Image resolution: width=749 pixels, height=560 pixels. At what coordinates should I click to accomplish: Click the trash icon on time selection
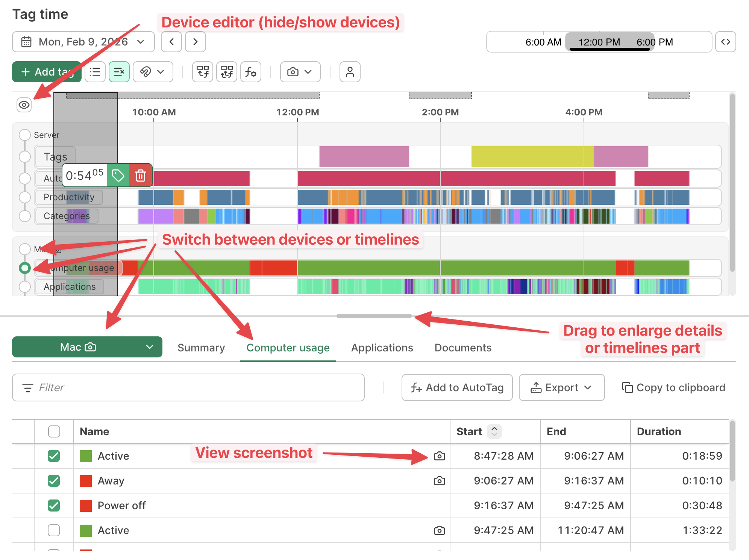[141, 176]
